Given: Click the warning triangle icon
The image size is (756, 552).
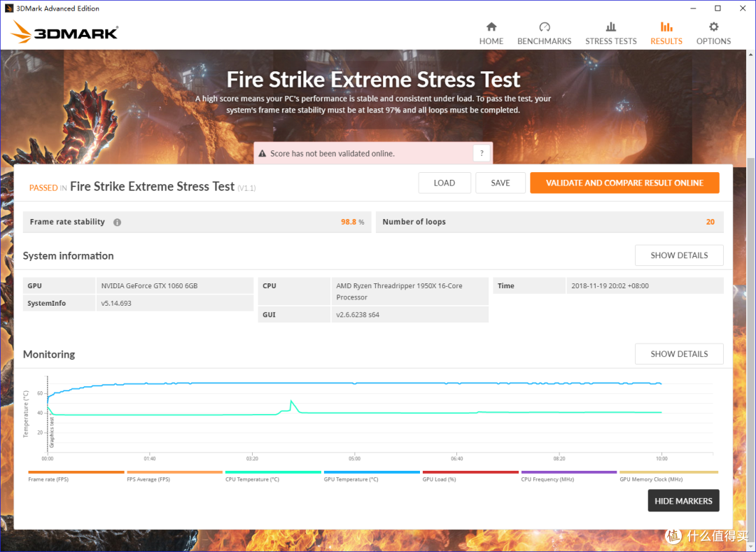Looking at the screenshot, I should click(x=262, y=154).
